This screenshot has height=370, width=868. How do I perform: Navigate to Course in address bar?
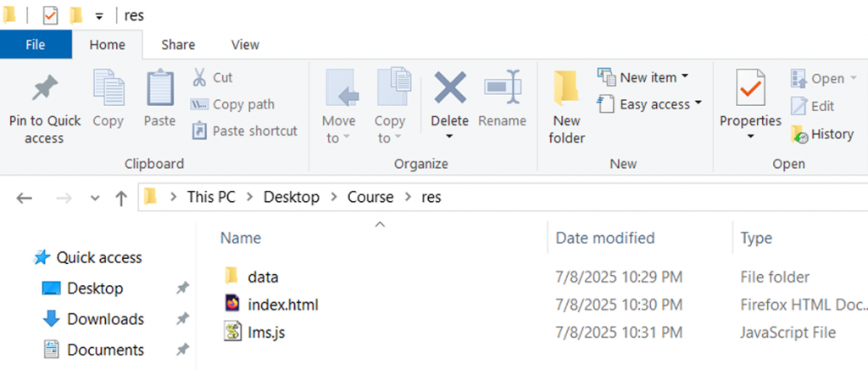pyautogui.click(x=370, y=197)
